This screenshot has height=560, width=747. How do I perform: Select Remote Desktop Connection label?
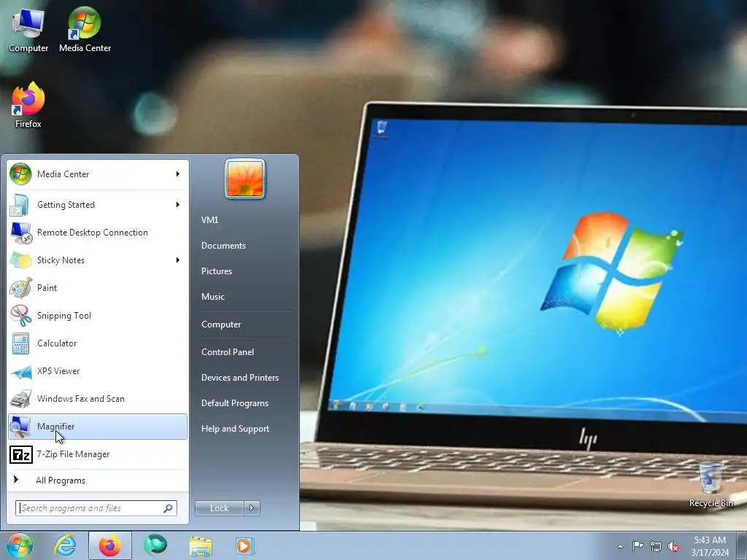[93, 233]
